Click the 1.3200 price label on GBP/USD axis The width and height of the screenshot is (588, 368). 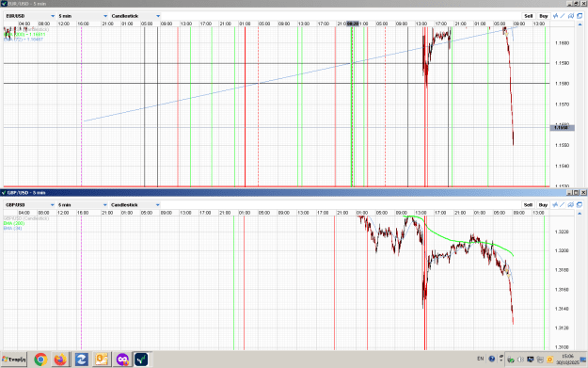coord(562,250)
